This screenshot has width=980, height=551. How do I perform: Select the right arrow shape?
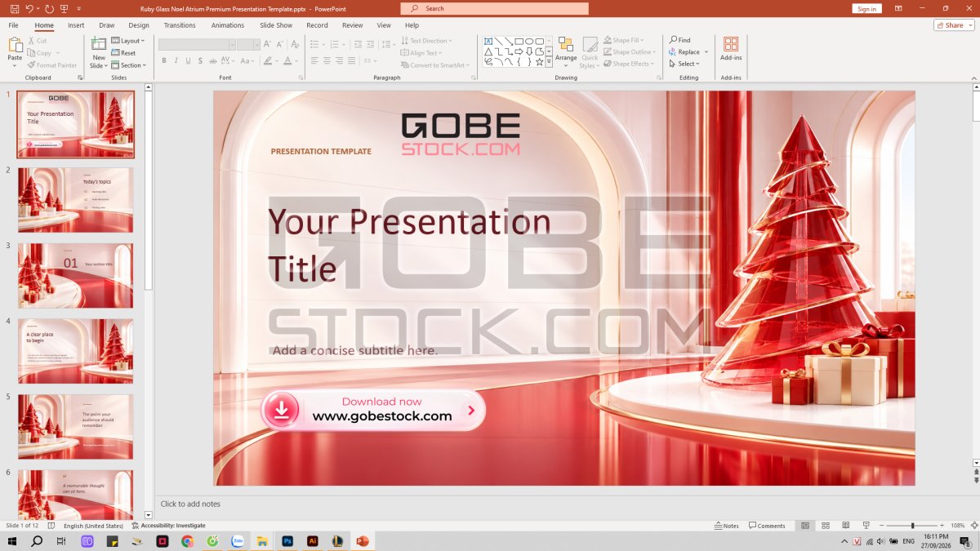point(519,51)
